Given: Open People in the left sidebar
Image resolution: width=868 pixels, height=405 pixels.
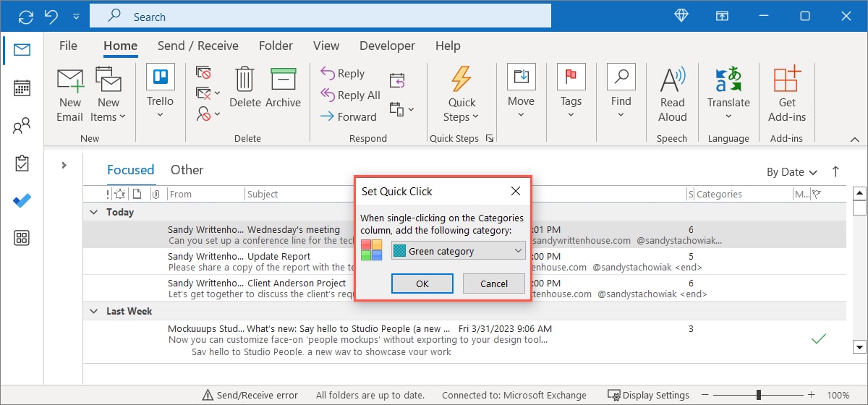Looking at the screenshot, I should point(22,127).
